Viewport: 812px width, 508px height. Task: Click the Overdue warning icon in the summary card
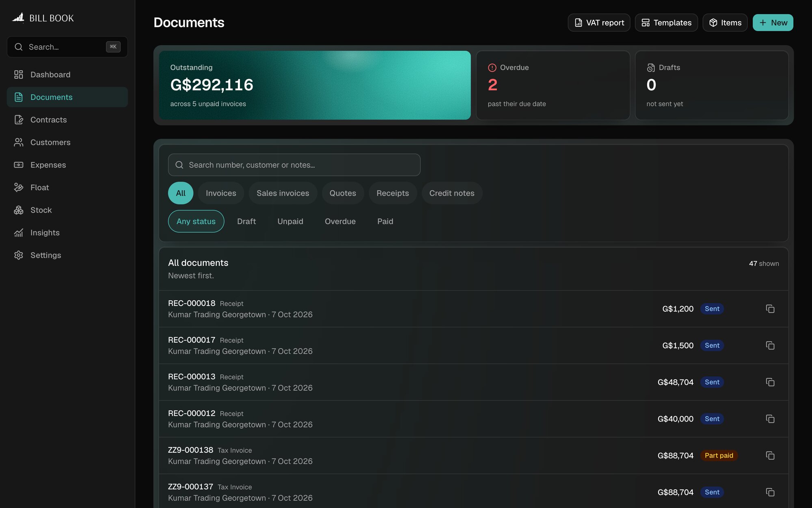(492, 67)
